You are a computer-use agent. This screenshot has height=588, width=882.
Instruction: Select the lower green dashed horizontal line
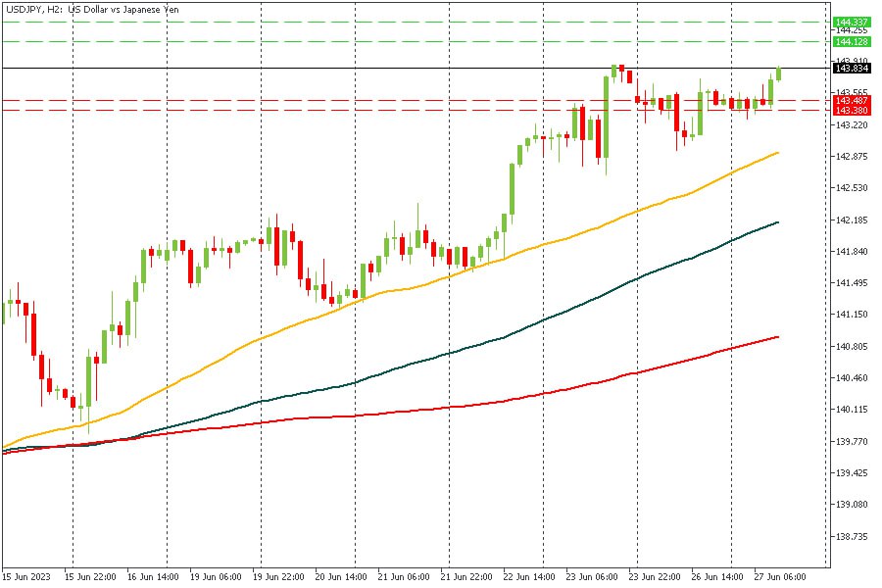416,41
